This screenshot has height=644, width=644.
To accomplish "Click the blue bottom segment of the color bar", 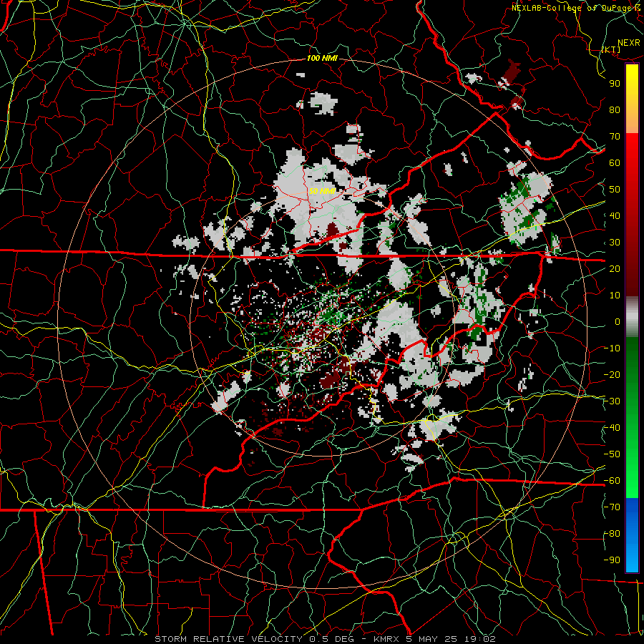I will [632, 535].
